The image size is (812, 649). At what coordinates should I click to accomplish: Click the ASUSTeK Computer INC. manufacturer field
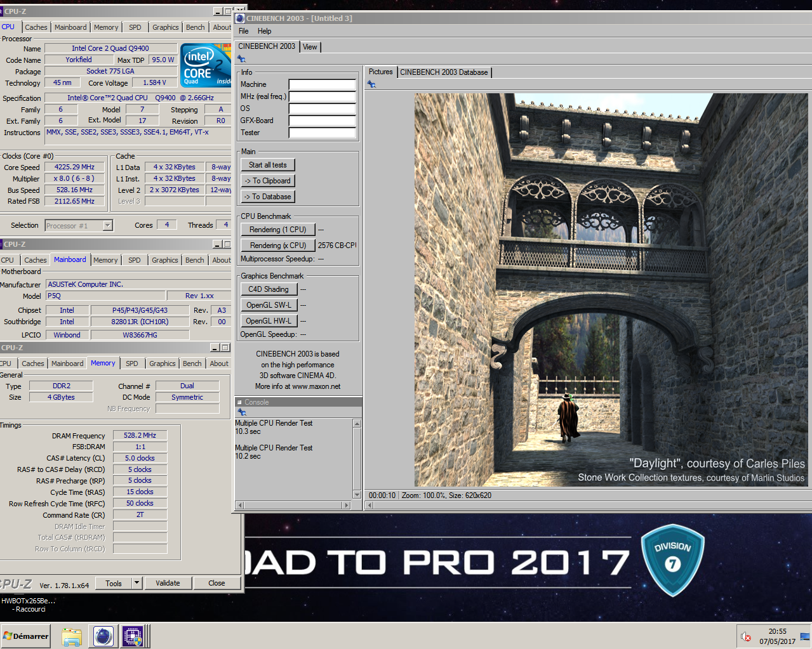point(139,284)
